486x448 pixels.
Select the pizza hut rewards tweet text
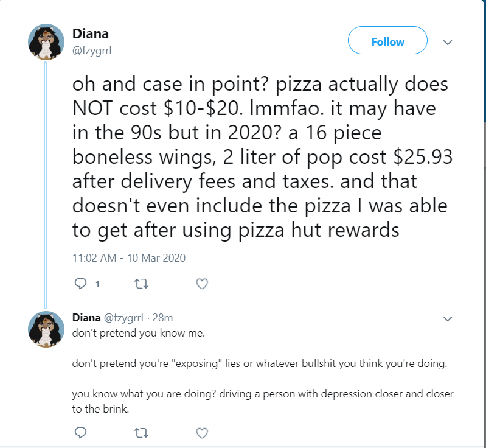(262, 157)
